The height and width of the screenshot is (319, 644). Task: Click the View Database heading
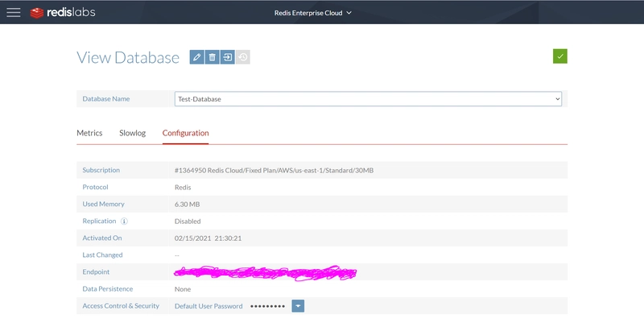(x=128, y=57)
